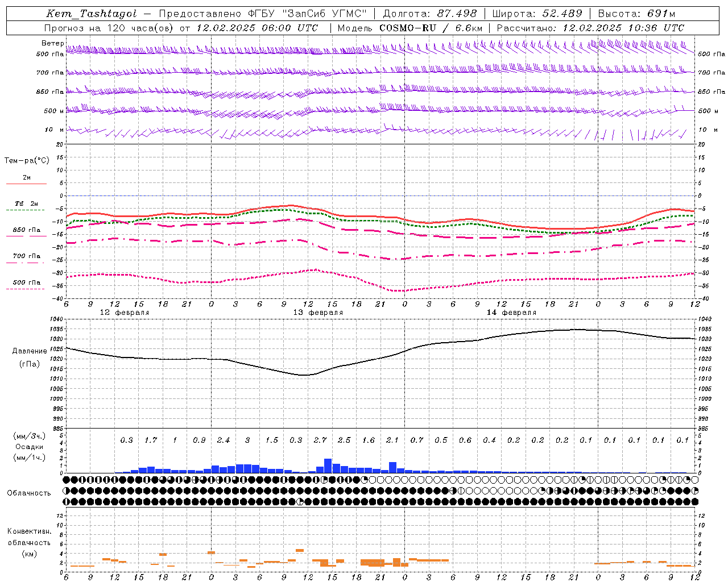Click the precipitation value '0.9'
The width and height of the screenshot is (728, 582).
pos(199,440)
